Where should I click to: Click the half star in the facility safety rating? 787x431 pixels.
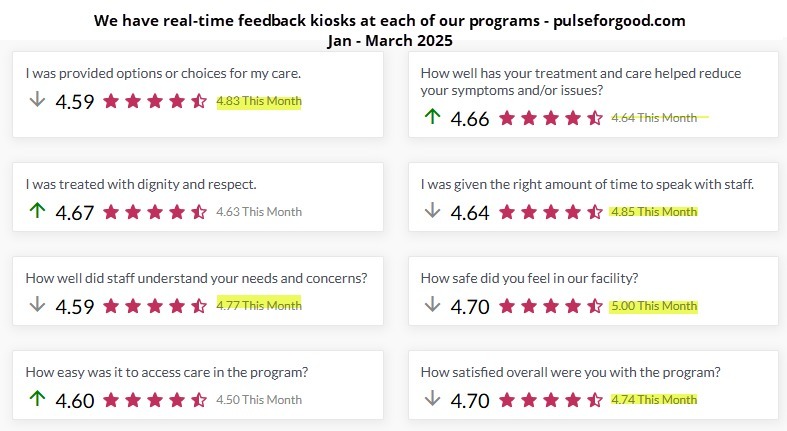click(x=595, y=306)
